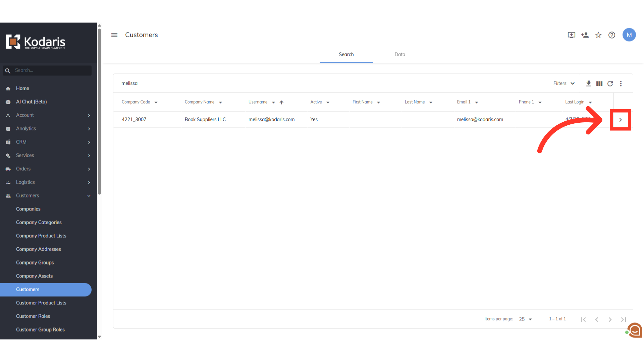Open the M user avatar button
The image size is (644, 362).
pyautogui.click(x=629, y=35)
